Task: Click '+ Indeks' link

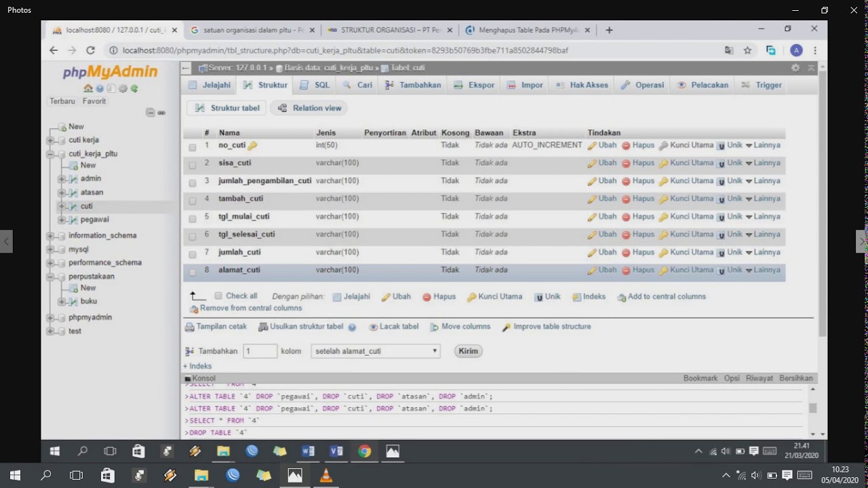Action: (x=197, y=366)
